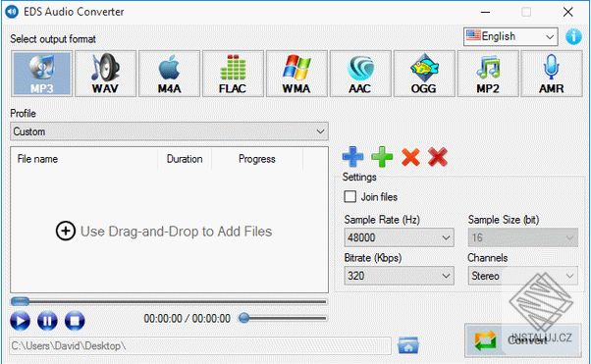Pick FLAC as output format
The height and width of the screenshot is (364, 591).
tap(233, 74)
